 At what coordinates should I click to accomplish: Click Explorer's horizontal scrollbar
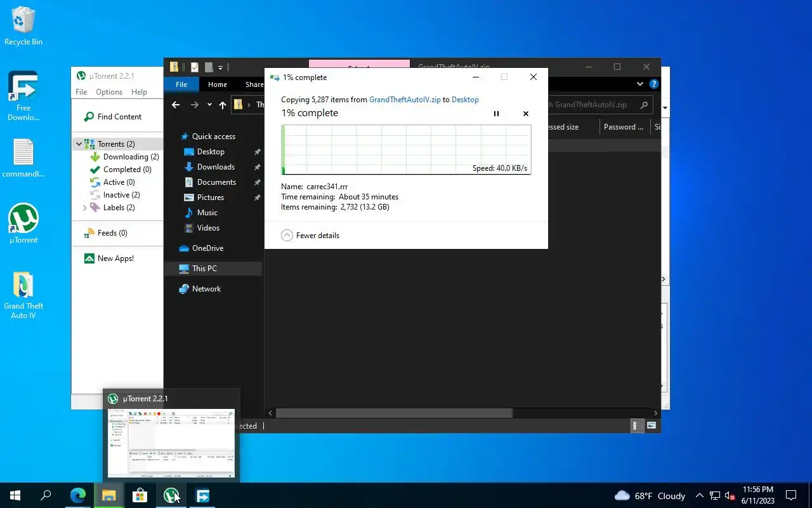coord(394,413)
